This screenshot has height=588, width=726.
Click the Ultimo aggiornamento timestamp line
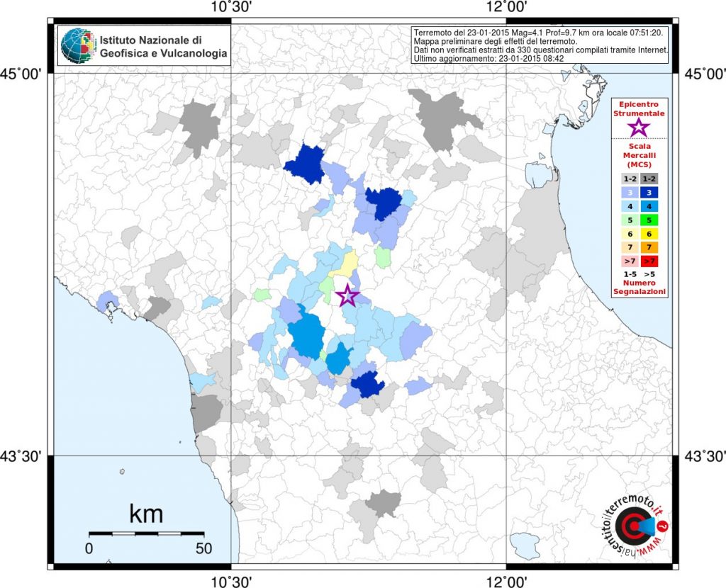[x=488, y=59]
